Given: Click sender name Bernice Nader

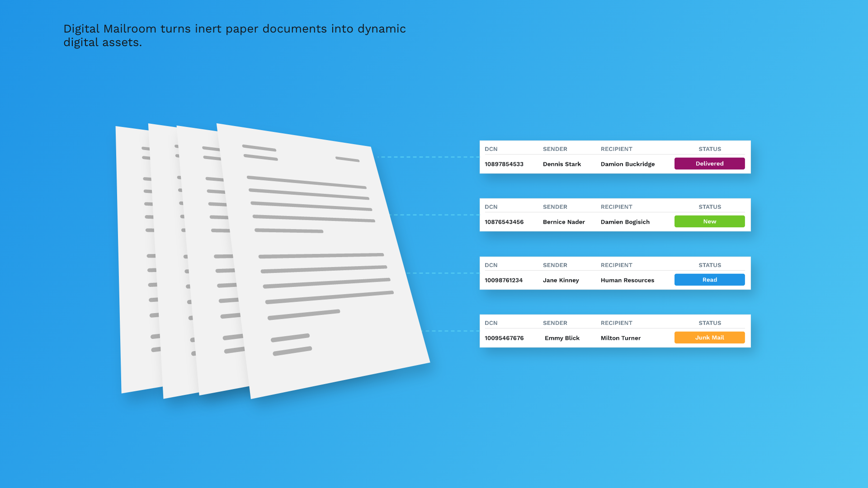Looking at the screenshot, I should [563, 222].
